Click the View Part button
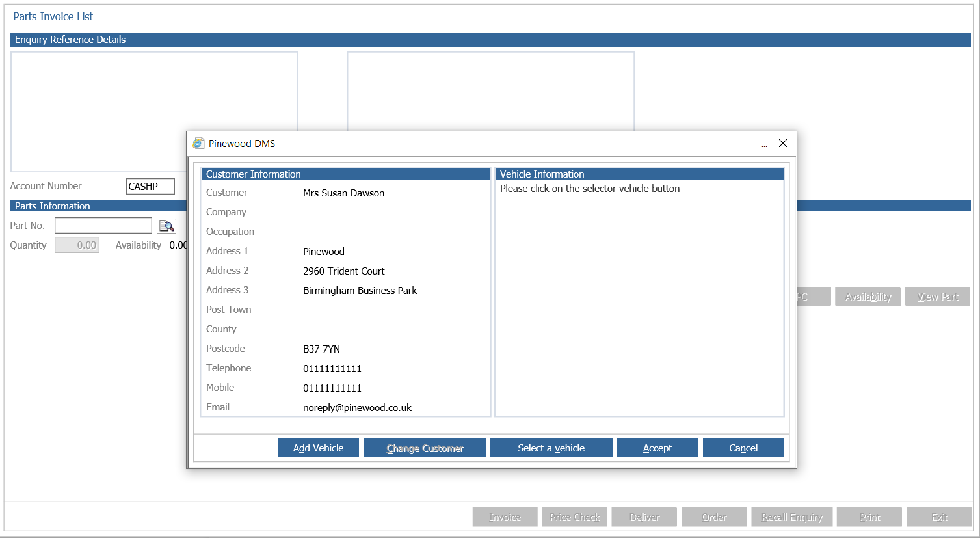Viewport: 980px width, 538px height. click(x=938, y=297)
